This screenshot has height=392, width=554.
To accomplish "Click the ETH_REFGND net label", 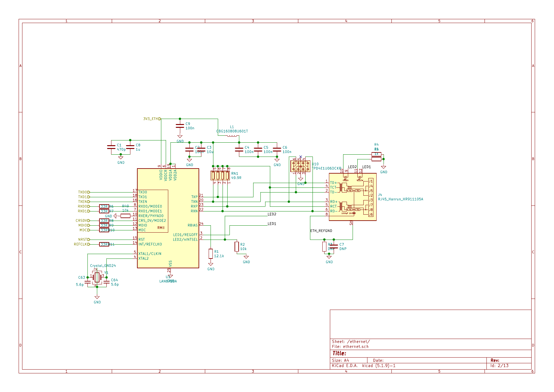I will click(x=321, y=231).
